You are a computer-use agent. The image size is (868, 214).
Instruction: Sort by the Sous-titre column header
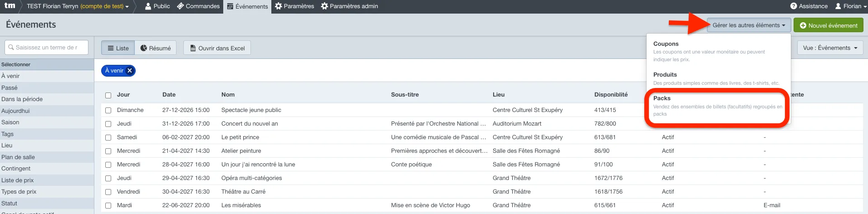click(x=405, y=95)
